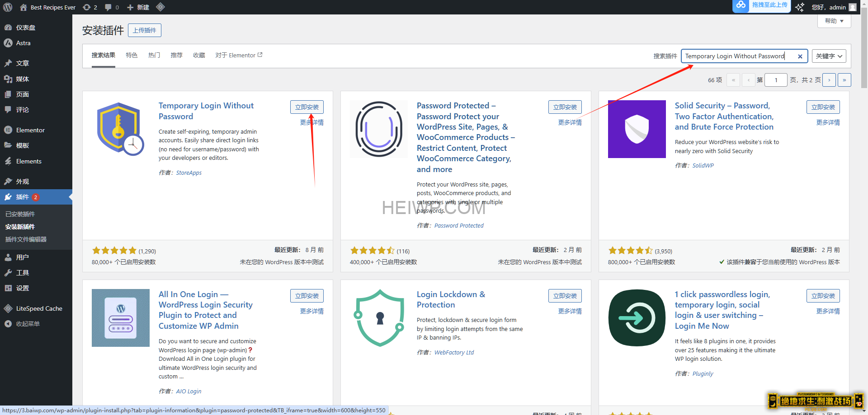Image resolution: width=868 pixels, height=415 pixels.
Task: Open Temporary Login Without Password title link
Action: [206, 111]
